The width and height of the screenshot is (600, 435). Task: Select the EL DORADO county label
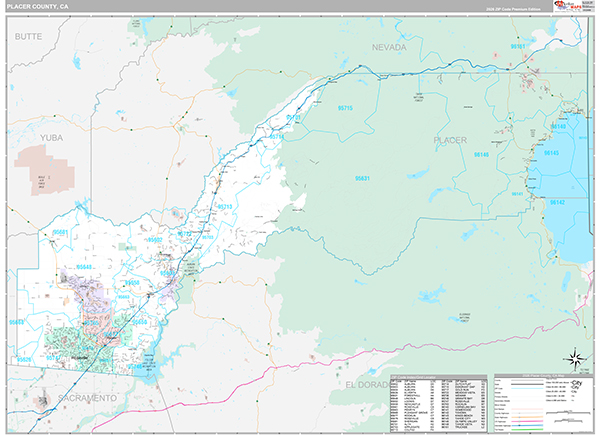coord(367,385)
